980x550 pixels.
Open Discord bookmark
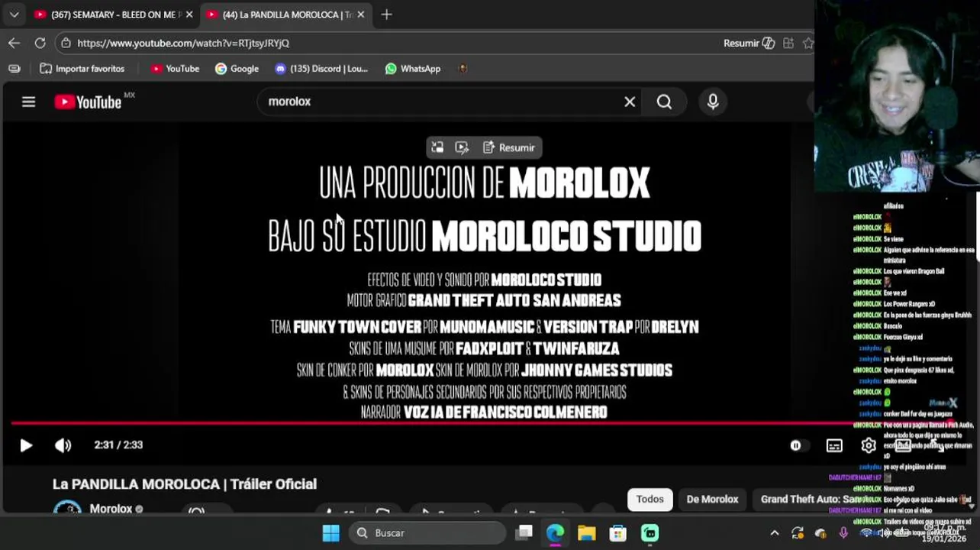(321, 69)
